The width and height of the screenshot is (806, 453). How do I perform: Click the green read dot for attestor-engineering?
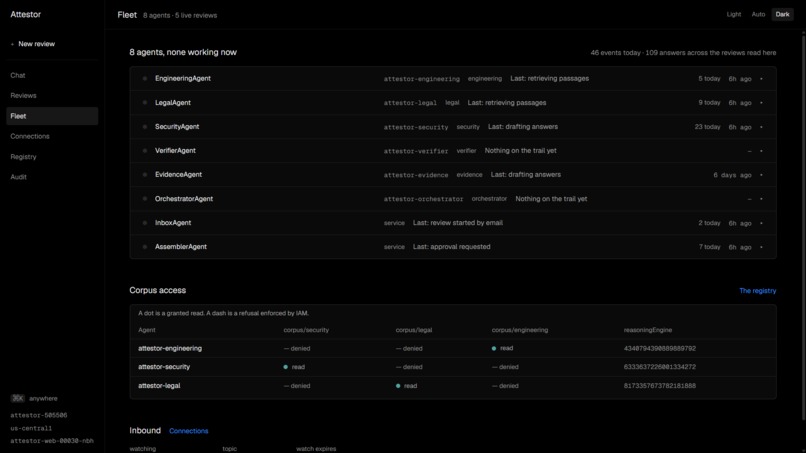(494, 349)
